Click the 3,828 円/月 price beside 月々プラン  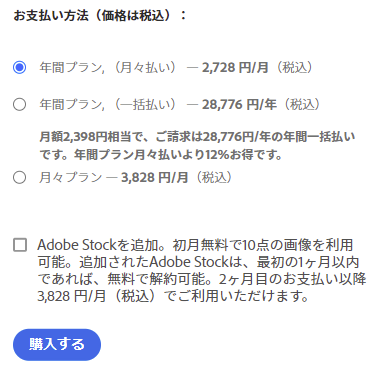(x=155, y=177)
